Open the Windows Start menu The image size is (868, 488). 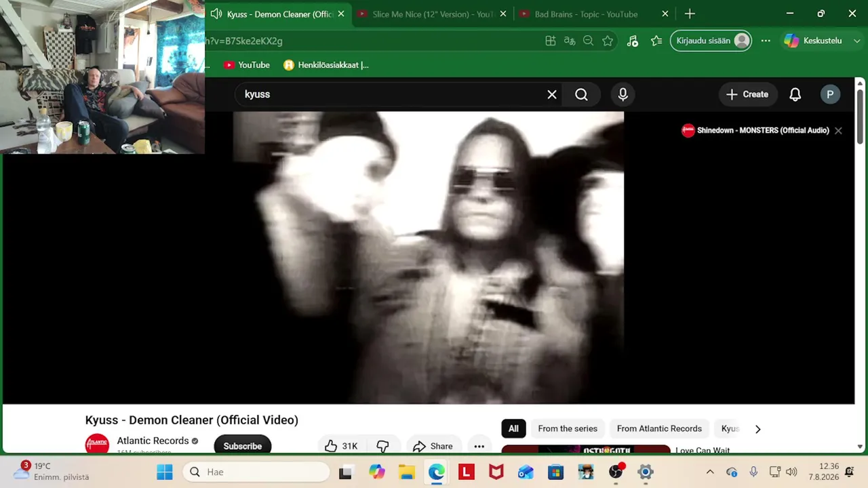point(165,472)
